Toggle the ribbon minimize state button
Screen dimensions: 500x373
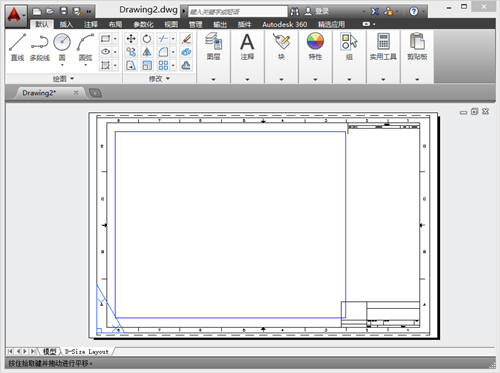point(366,24)
